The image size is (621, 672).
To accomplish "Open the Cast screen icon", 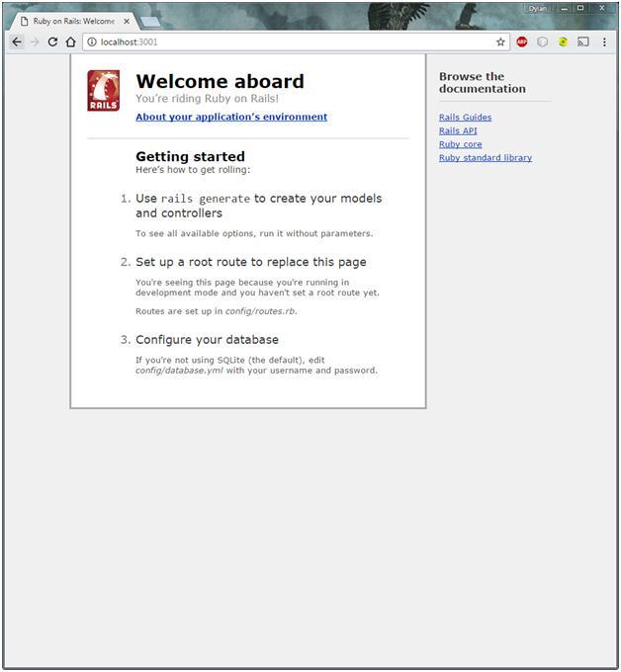I will coord(582,42).
